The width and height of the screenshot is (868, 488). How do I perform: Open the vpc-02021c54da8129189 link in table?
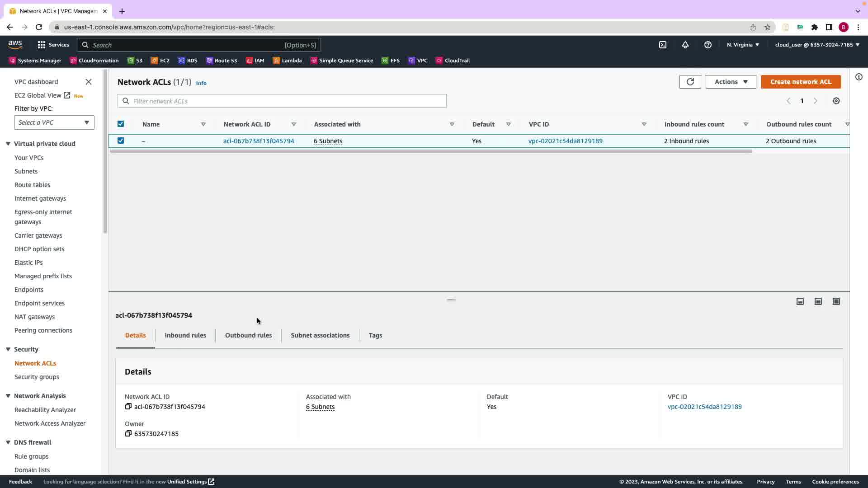pyautogui.click(x=565, y=141)
